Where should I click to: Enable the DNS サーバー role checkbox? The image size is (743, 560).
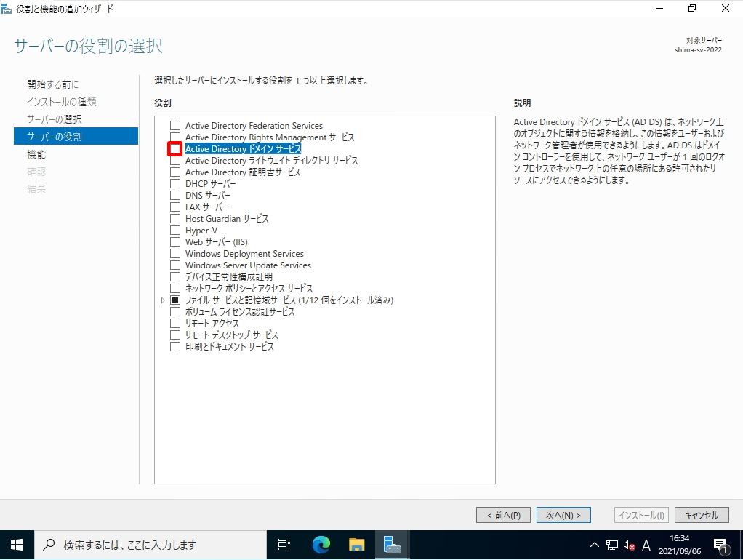click(175, 195)
